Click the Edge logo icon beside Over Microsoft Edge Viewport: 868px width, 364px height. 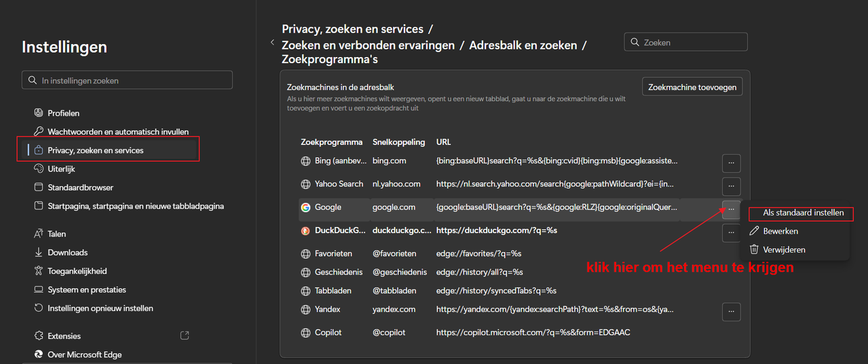click(39, 355)
